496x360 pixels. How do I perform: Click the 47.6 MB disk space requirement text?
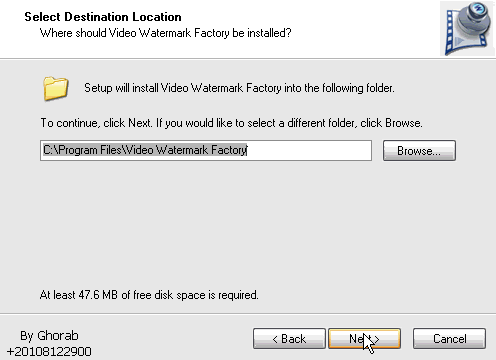point(149,295)
